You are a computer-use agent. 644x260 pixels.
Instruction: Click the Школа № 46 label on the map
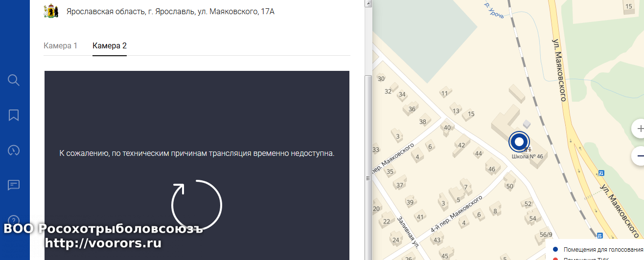[528, 157]
